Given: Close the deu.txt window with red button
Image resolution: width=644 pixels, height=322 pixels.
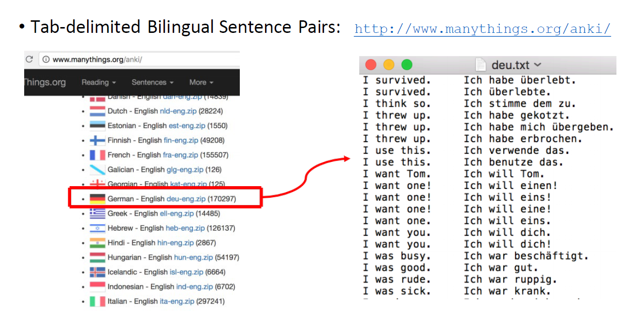Looking at the screenshot, I should click(370, 65).
